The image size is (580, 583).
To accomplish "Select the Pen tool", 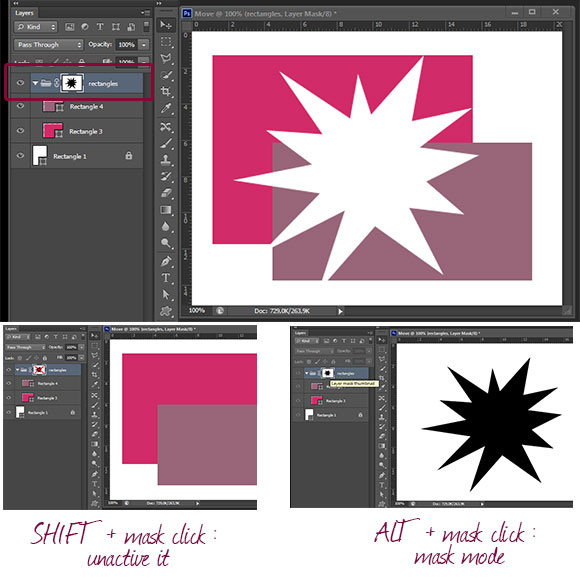I will (165, 261).
